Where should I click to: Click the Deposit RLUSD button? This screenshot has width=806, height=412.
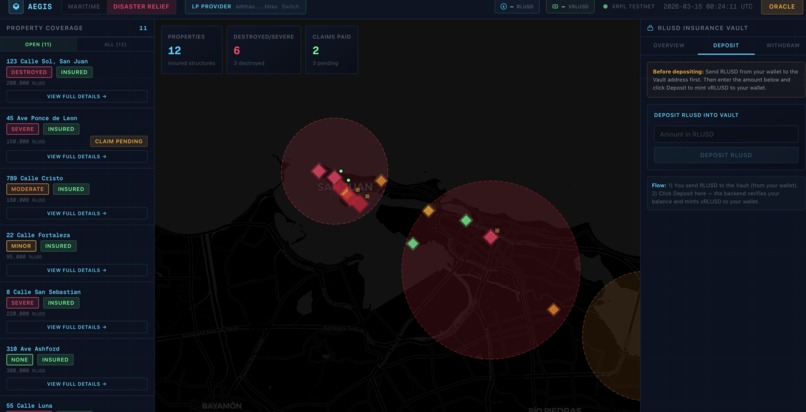click(x=726, y=155)
